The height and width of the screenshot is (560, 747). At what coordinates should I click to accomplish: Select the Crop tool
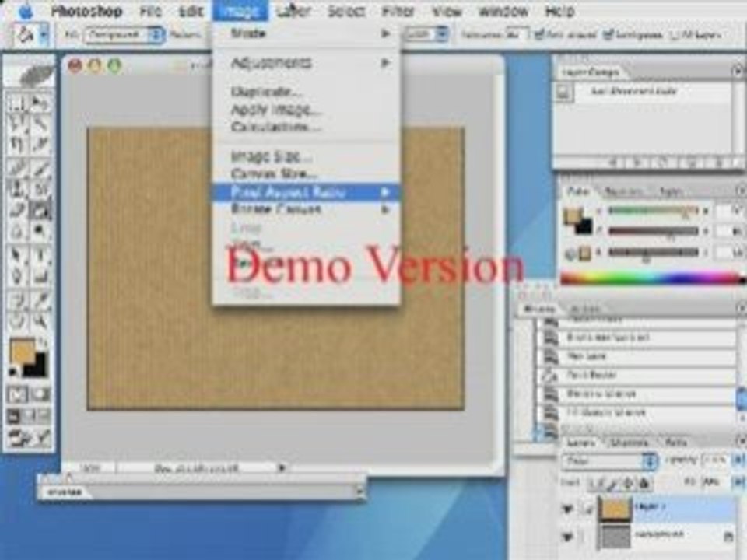coord(17,145)
